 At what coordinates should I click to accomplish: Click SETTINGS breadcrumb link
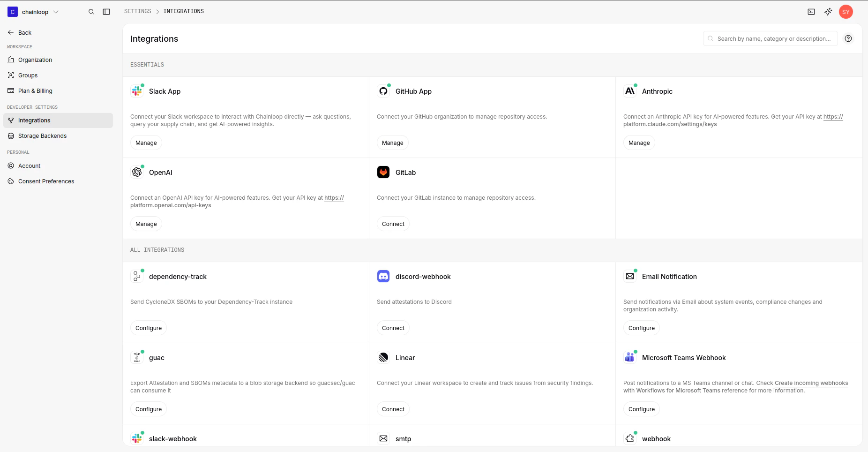point(138,11)
